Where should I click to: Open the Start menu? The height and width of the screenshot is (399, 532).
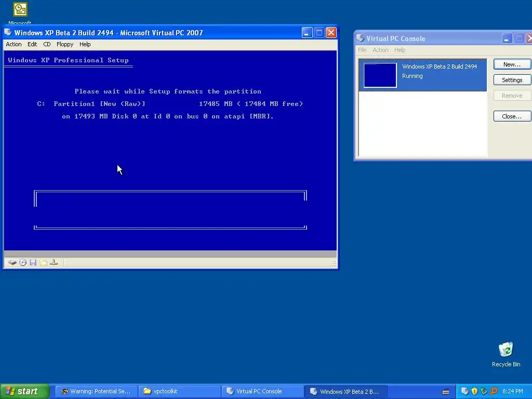pyautogui.click(x=25, y=391)
